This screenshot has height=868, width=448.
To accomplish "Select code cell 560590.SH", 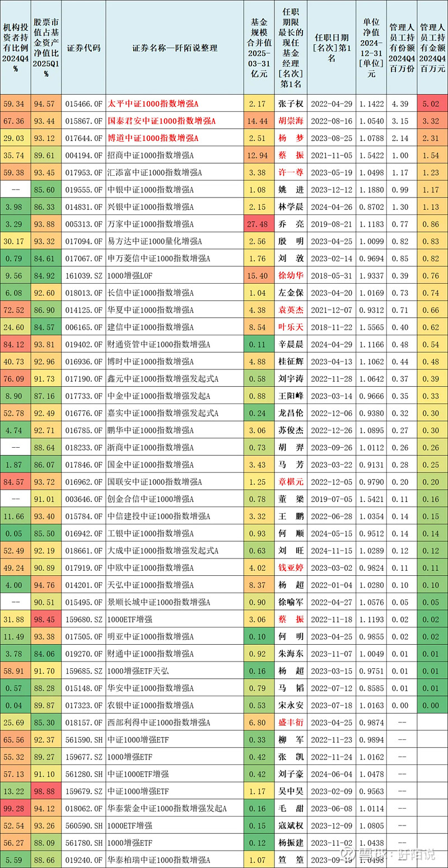I will coord(83,825).
